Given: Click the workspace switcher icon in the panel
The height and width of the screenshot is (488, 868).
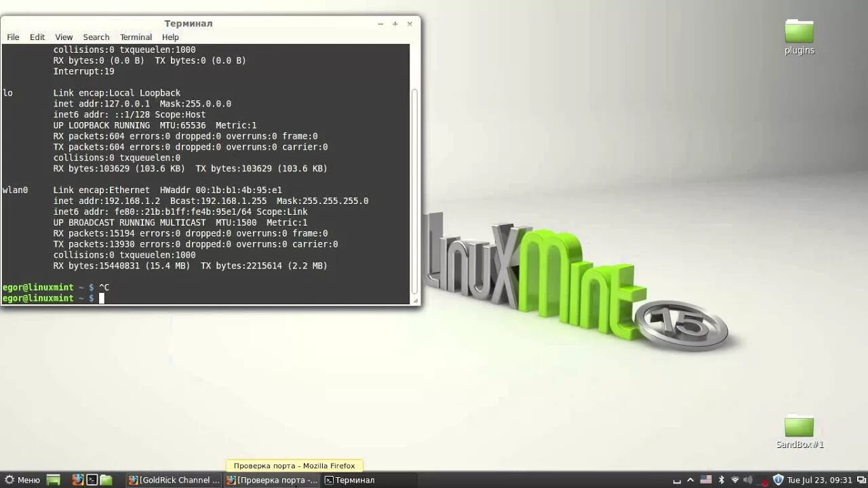Looking at the screenshot, I should tap(861, 479).
